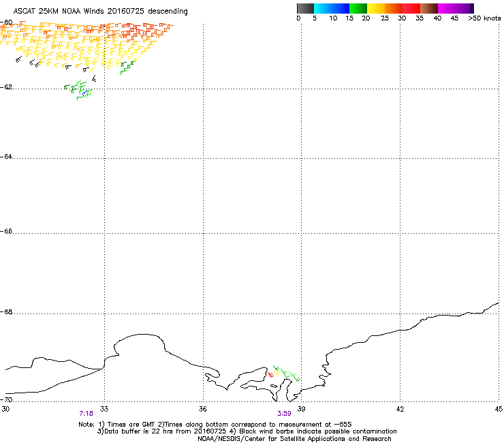Click the '-64' latitude label
Image resolution: width=504 pixels, height=443 pixels.
(7, 157)
